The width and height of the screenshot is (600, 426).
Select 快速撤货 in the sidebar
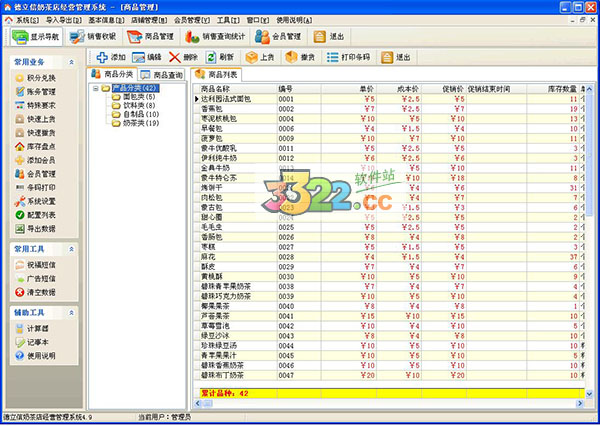(x=36, y=133)
